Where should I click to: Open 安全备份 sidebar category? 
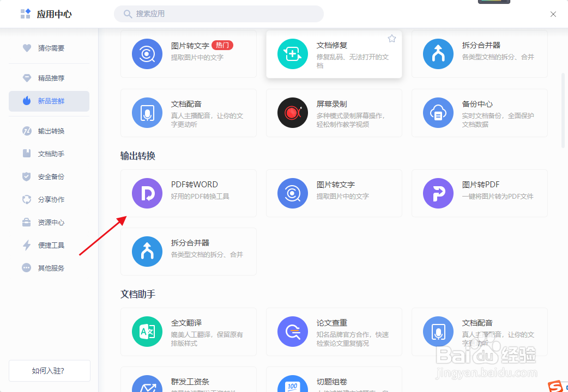click(x=49, y=176)
